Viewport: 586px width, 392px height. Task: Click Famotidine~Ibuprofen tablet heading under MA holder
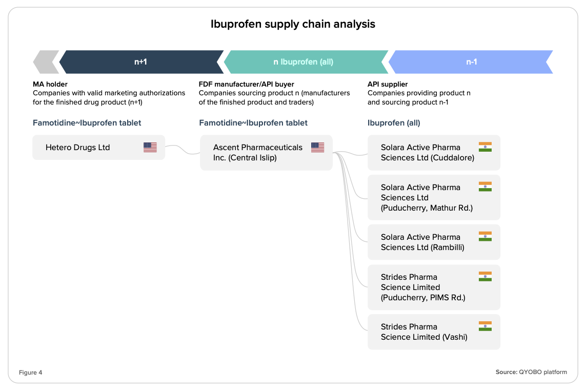(x=87, y=122)
